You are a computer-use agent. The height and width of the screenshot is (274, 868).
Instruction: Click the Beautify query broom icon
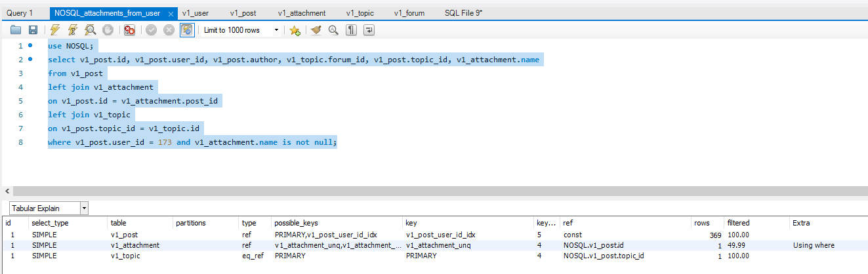pos(316,30)
